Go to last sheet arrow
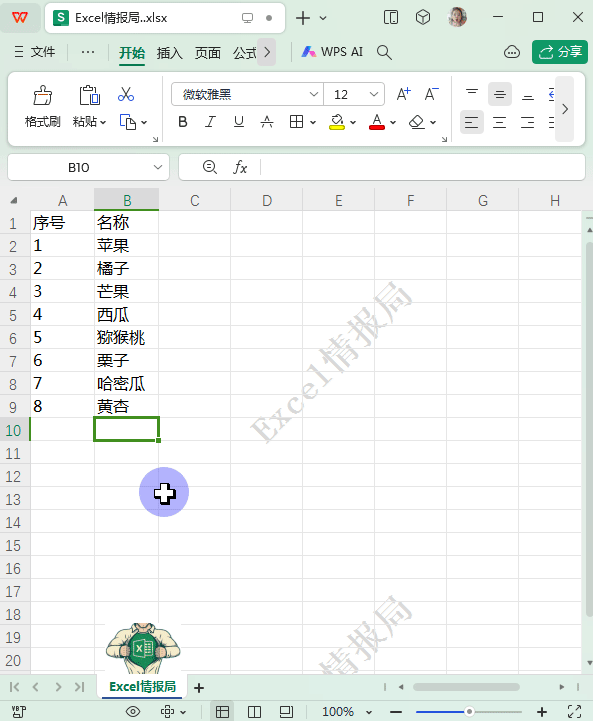 80,687
